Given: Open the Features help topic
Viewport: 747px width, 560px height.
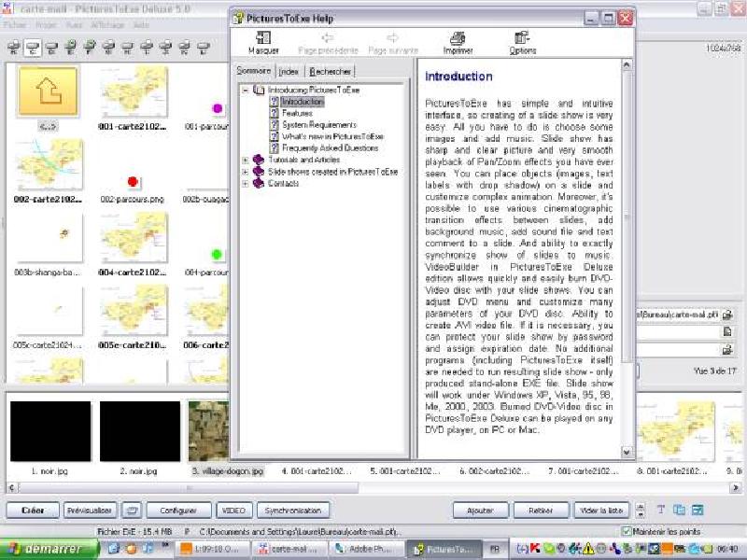Looking at the screenshot, I should click(297, 113).
